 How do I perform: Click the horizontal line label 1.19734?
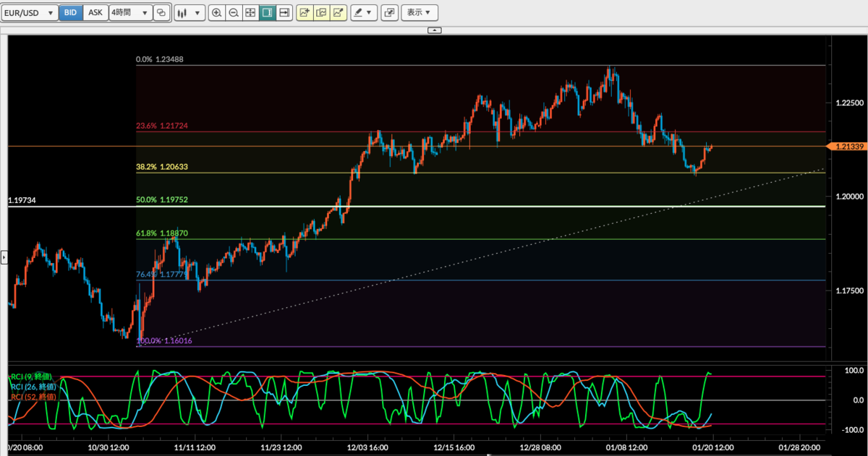[x=21, y=199]
